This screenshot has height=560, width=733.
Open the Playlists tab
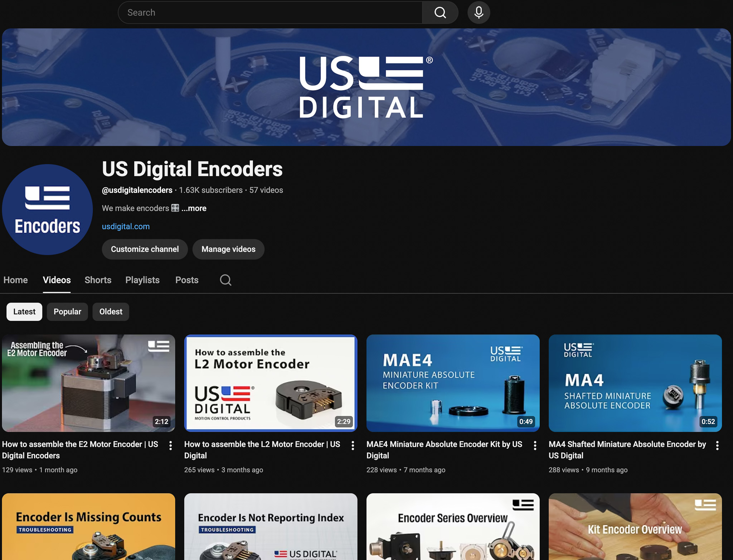click(x=142, y=280)
